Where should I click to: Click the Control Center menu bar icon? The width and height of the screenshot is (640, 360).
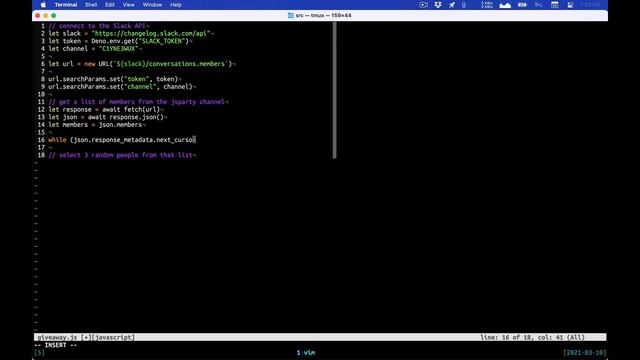tap(570, 5)
